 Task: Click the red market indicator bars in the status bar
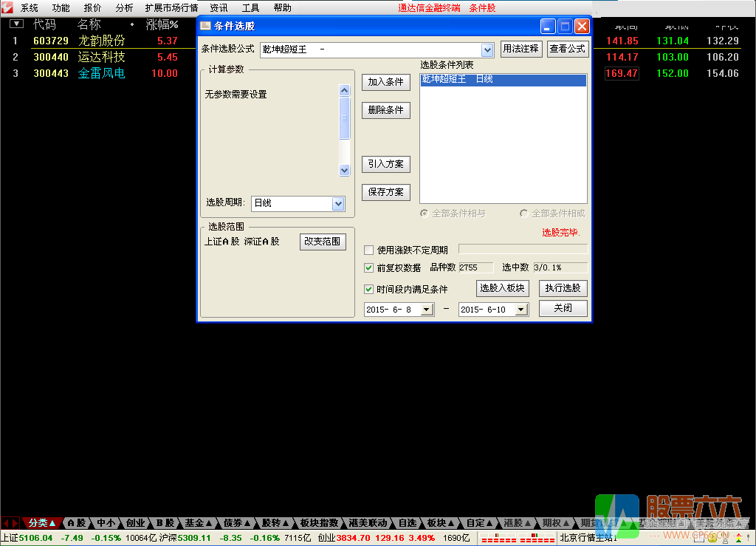click(x=518, y=538)
